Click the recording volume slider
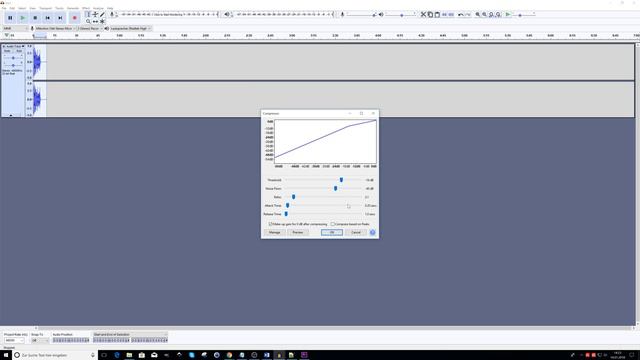 pyautogui.click(x=361, y=15)
